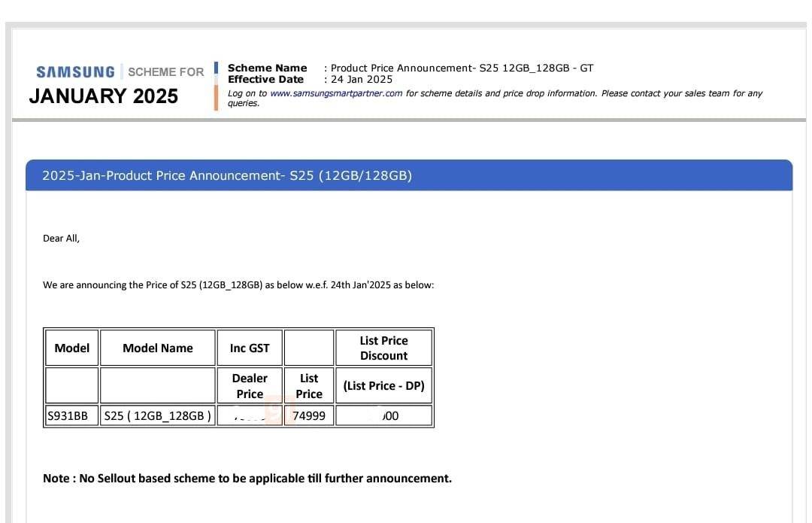This screenshot has height=523, width=812.
Task: Click the blue Product Price Announcement banner
Action: (409, 175)
